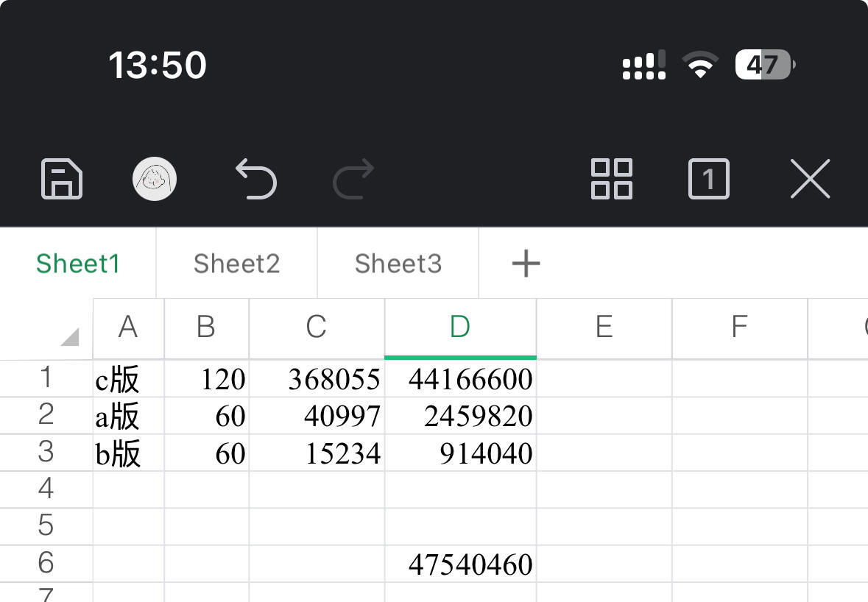This screenshot has height=602, width=868.
Task: Select row 4 header
Action: 46,489
